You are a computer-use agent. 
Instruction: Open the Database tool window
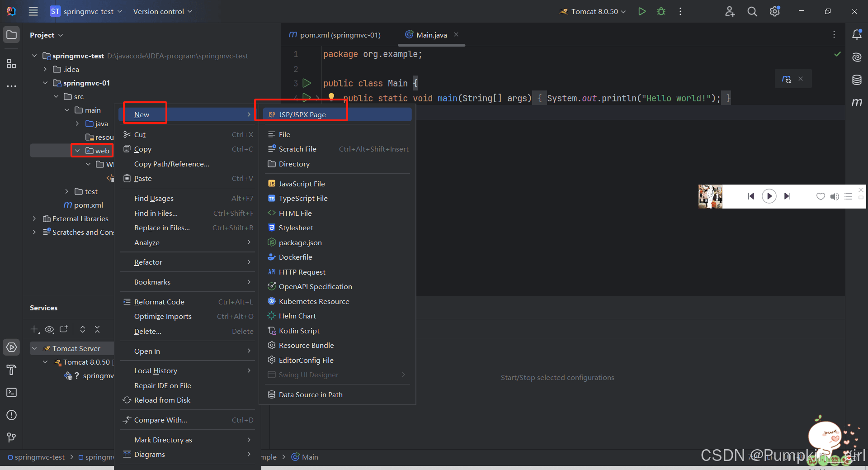click(x=857, y=80)
